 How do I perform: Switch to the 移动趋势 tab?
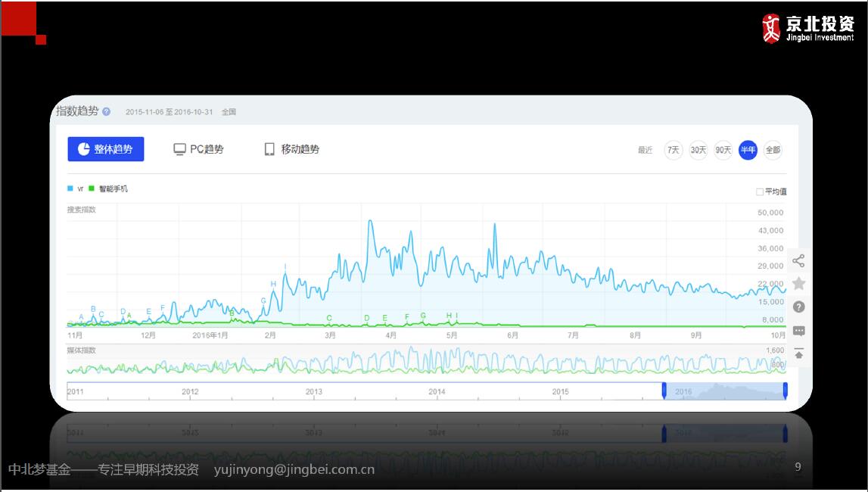291,149
